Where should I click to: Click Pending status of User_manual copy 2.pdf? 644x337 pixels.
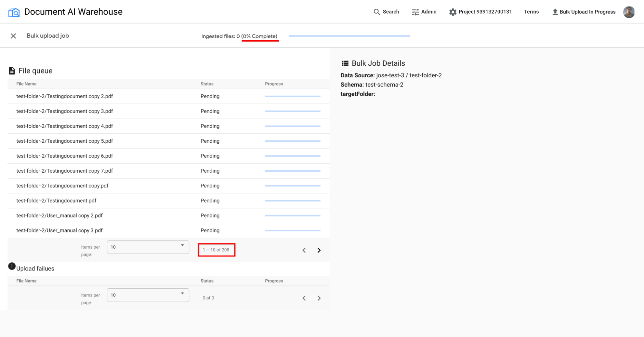pos(210,216)
